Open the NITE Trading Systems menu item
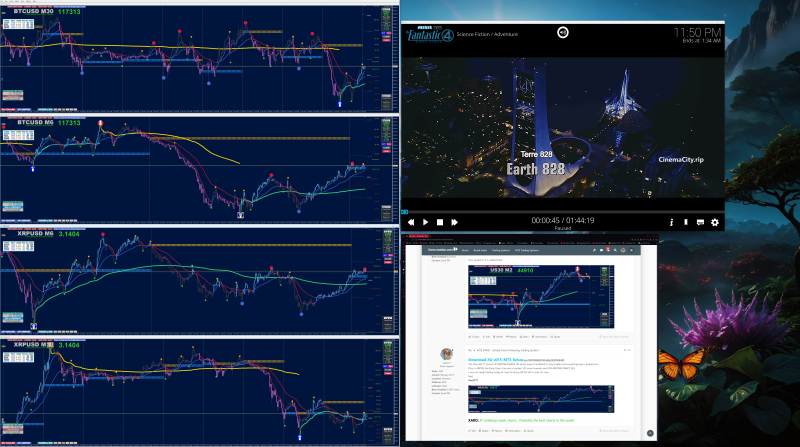This screenshot has width=800, height=447. click(x=527, y=250)
